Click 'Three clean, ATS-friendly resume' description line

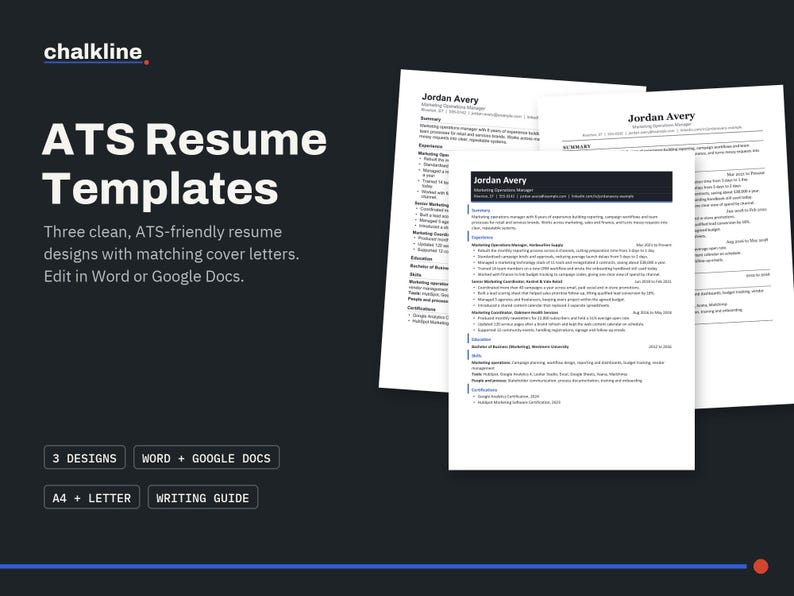[163, 232]
